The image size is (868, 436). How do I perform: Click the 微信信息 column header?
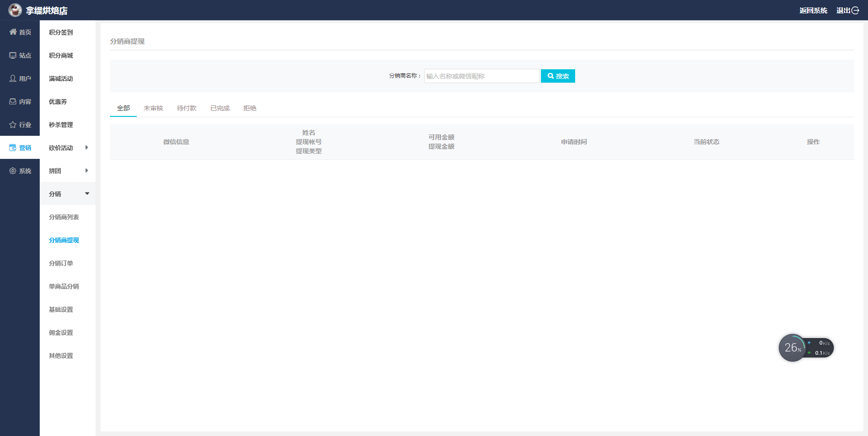click(176, 142)
